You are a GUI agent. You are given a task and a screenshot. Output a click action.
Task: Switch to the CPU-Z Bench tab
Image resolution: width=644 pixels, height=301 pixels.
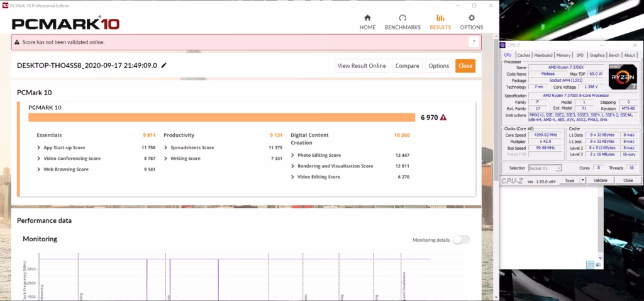tap(614, 55)
